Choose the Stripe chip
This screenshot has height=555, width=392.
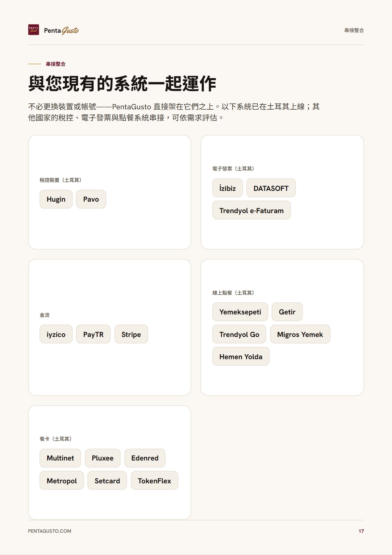point(131,334)
